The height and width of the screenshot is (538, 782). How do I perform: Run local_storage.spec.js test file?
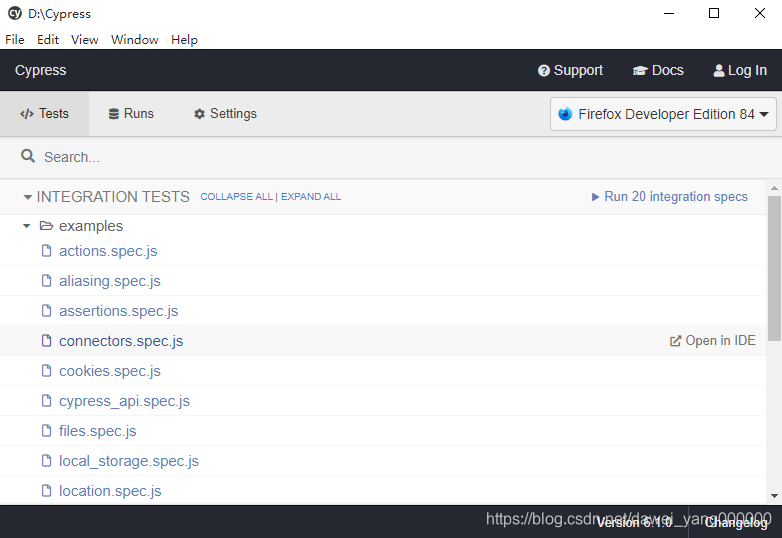click(129, 461)
